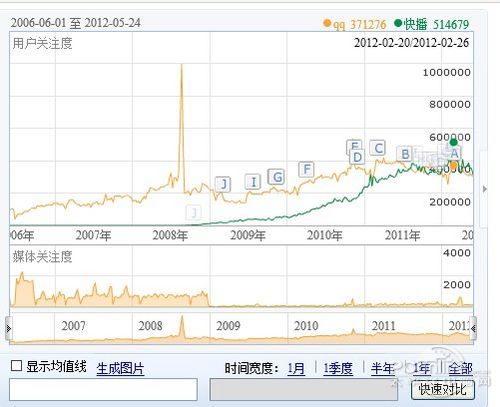Set time width to 全部
Viewport: 500px width, 407px height.
(460, 368)
